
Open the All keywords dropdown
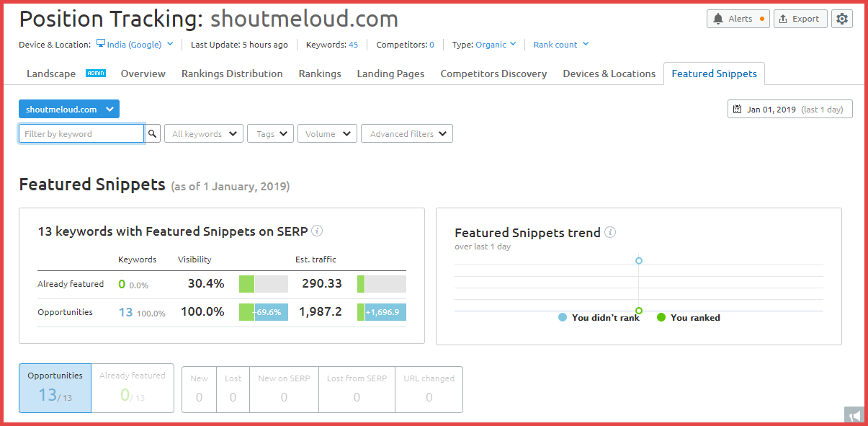click(204, 133)
